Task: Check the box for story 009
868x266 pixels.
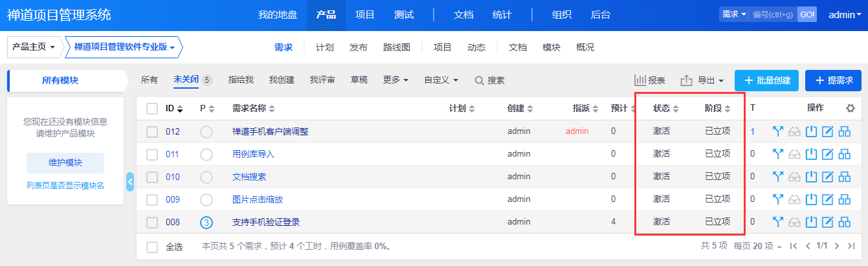Action: pyautogui.click(x=152, y=199)
